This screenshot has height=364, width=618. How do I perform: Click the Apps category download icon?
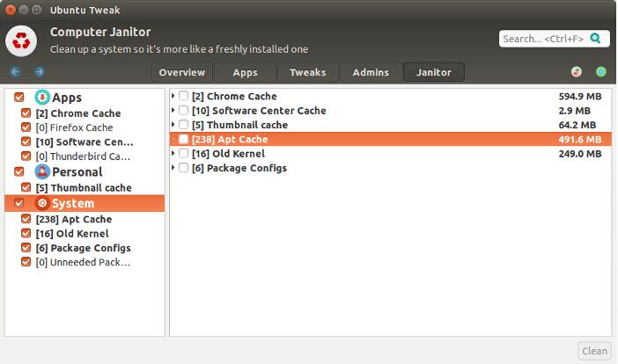pyautogui.click(x=42, y=98)
